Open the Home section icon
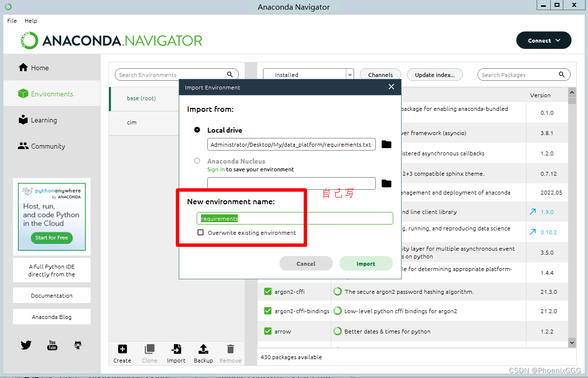This screenshot has width=588, height=378. pyautogui.click(x=23, y=68)
